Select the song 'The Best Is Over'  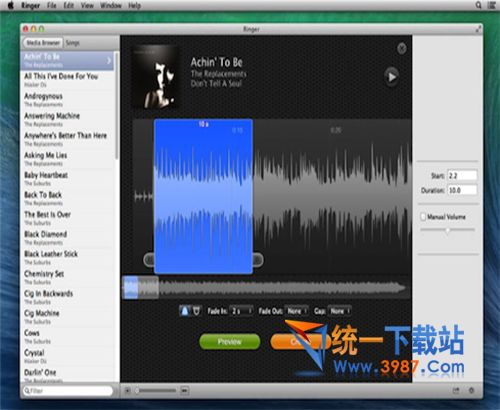click(67, 218)
